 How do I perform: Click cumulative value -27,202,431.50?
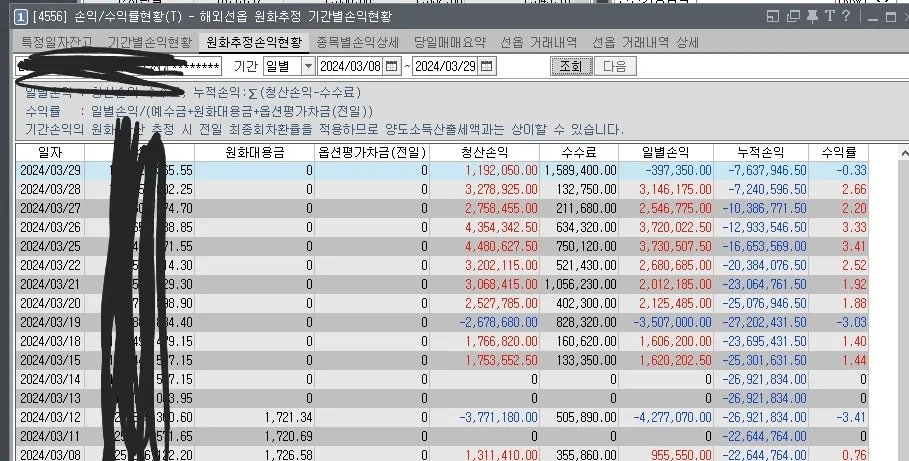[764, 322]
